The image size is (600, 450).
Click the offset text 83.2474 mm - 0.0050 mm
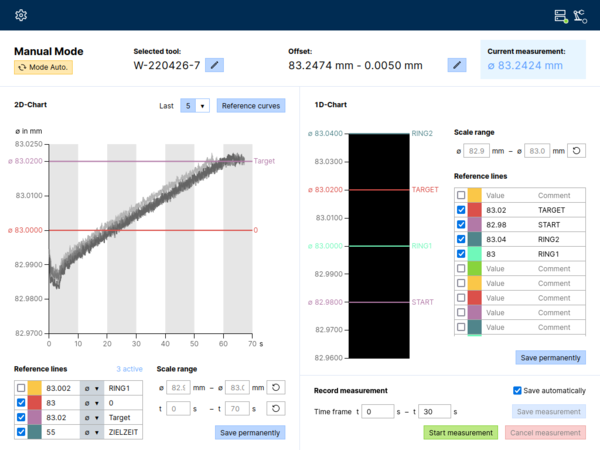355,65
